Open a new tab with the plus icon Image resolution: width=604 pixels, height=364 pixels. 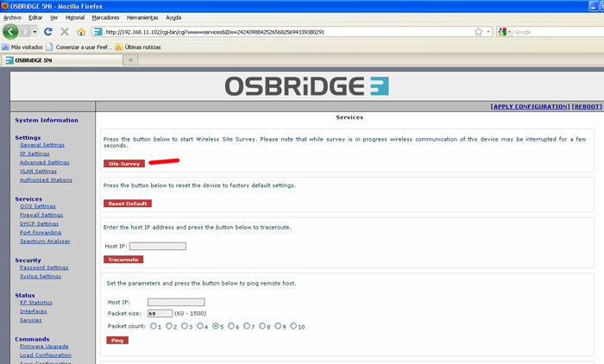(x=130, y=60)
